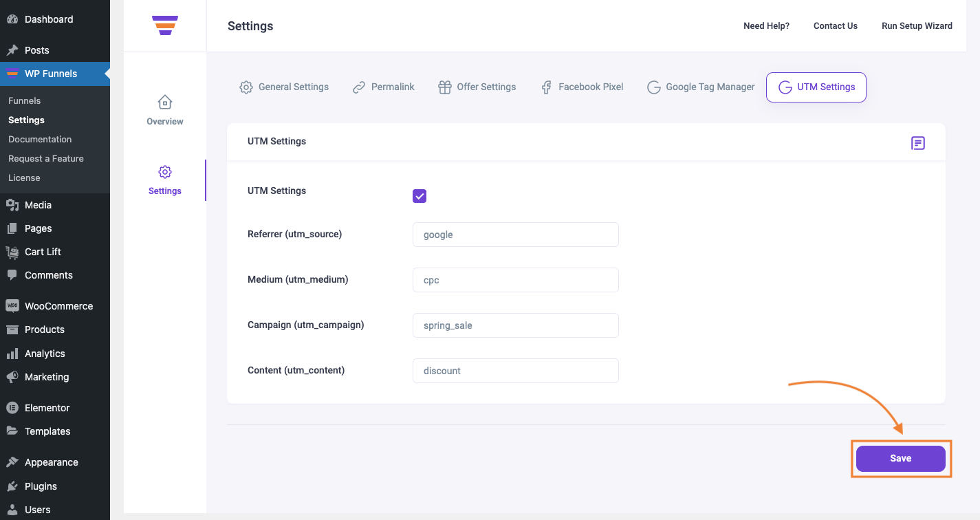Click the Cart Lift icon
The height and width of the screenshot is (520, 980).
(12, 252)
